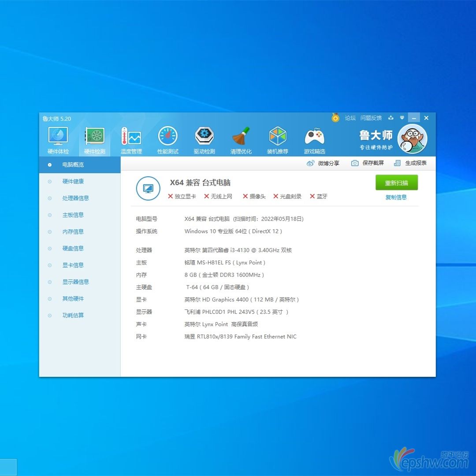Select 处理器信息 in the sidebar
The image size is (476, 476).
(80, 198)
